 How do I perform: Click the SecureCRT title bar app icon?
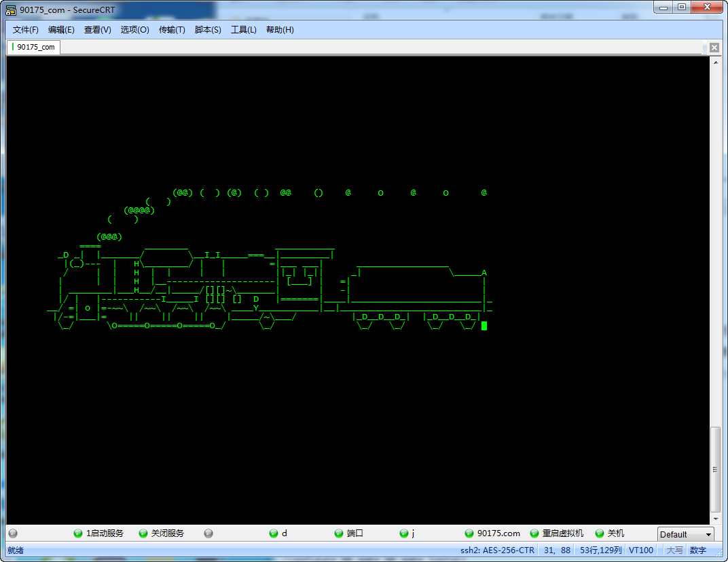point(11,10)
